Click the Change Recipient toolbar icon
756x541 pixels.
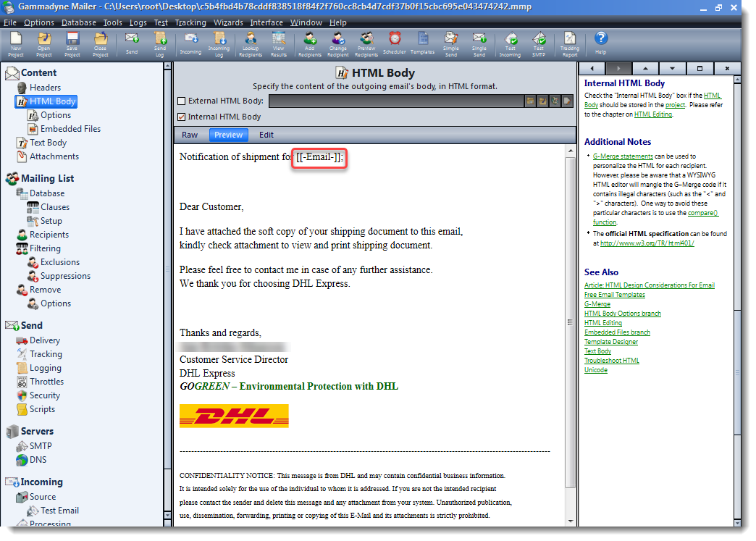(338, 44)
